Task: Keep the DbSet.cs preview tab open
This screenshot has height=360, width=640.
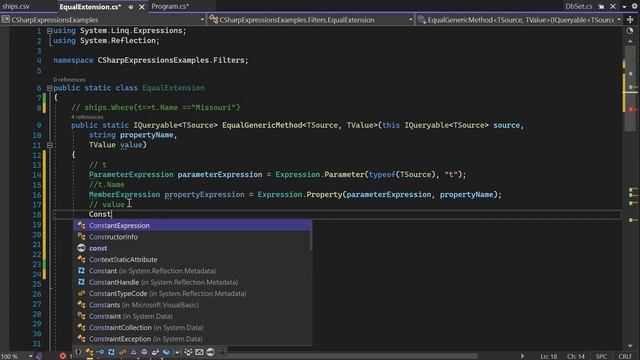Action: click(x=601, y=7)
